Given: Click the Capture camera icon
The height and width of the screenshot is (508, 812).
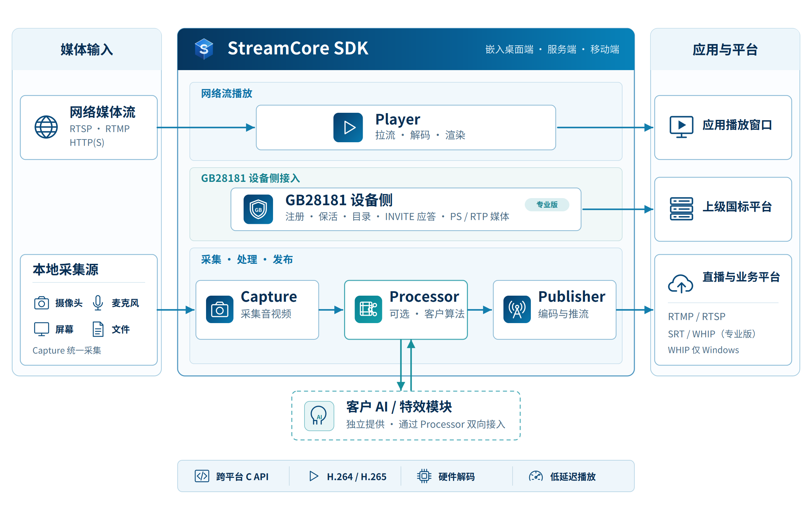Looking at the screenshot, I should tap(220, 309).
